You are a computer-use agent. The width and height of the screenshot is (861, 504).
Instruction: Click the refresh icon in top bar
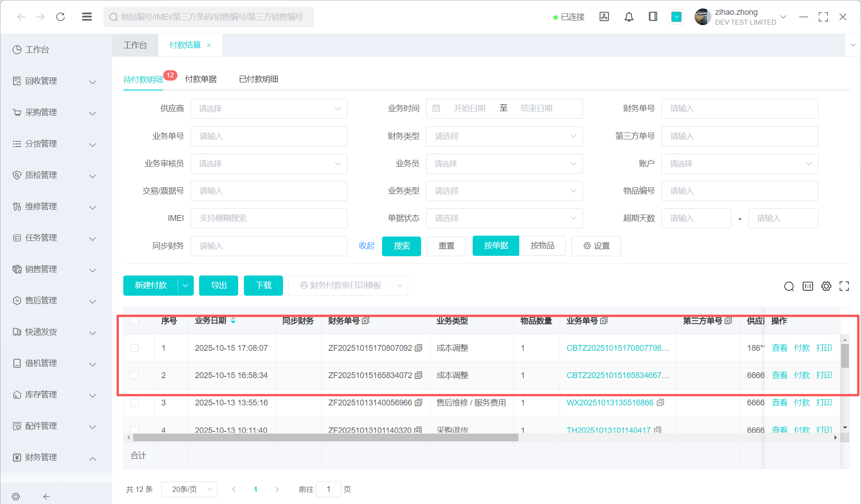[x=61, y=17]
